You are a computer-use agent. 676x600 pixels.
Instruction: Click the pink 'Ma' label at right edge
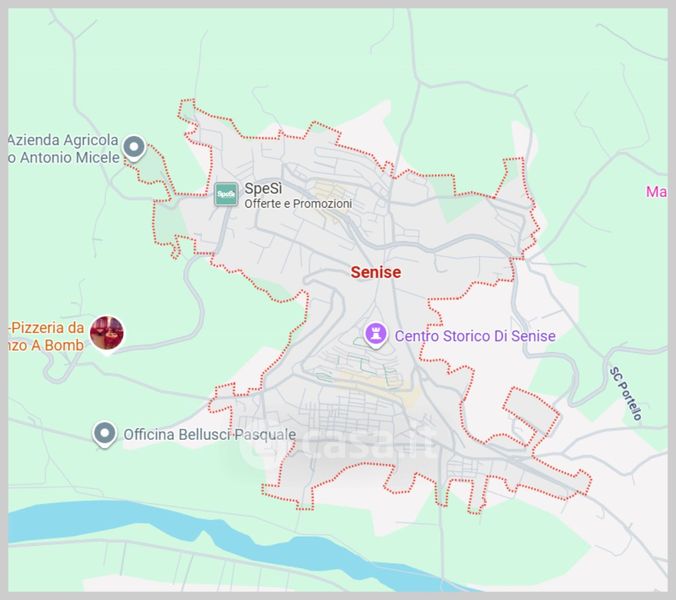pyautogui.click(x=656, y=192)
